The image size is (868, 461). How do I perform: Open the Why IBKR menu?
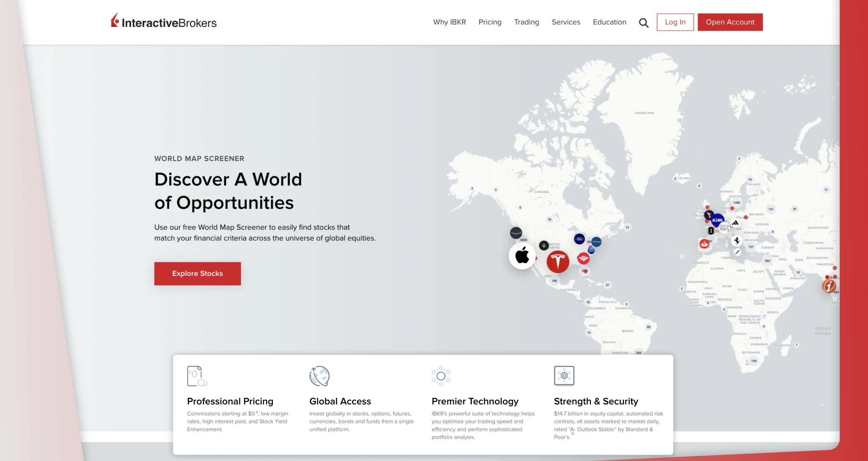click(x=449, y=22)
